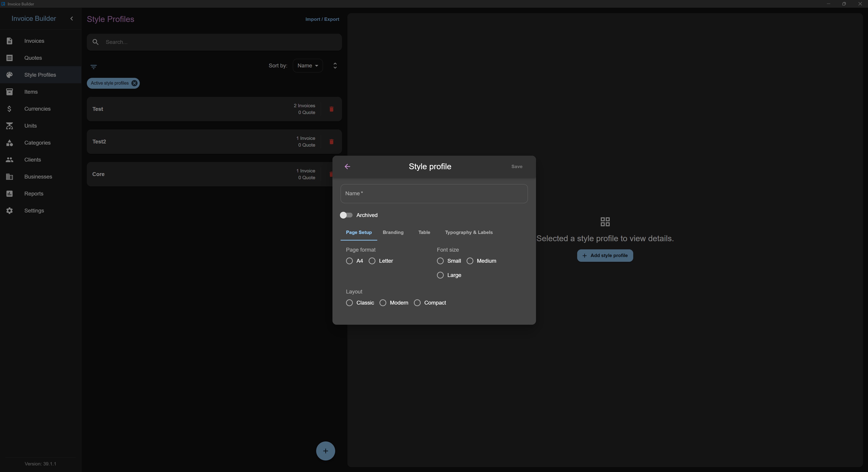Delete the Test2 style profile
868x472 pixels.
pyautogui.click(x=331, y=142)
